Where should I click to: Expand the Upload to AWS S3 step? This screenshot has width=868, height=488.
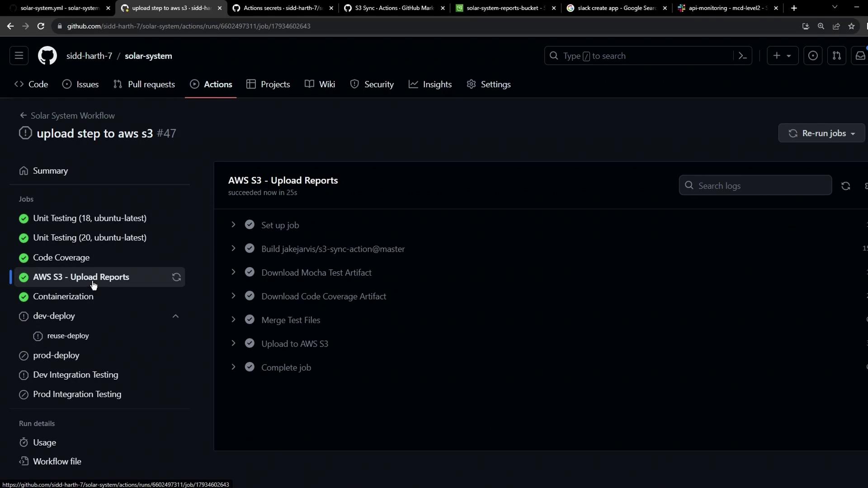tap(233, 344)
